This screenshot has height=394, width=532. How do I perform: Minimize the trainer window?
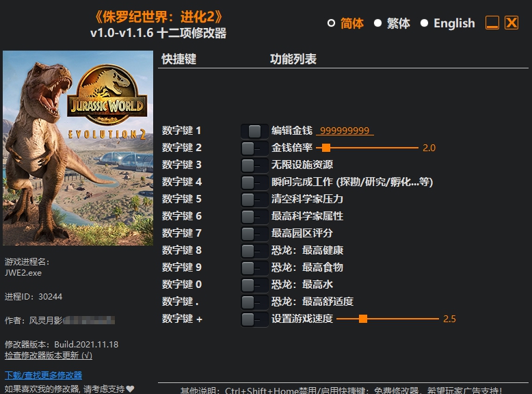pyautogui.click(x=492, y=23)
